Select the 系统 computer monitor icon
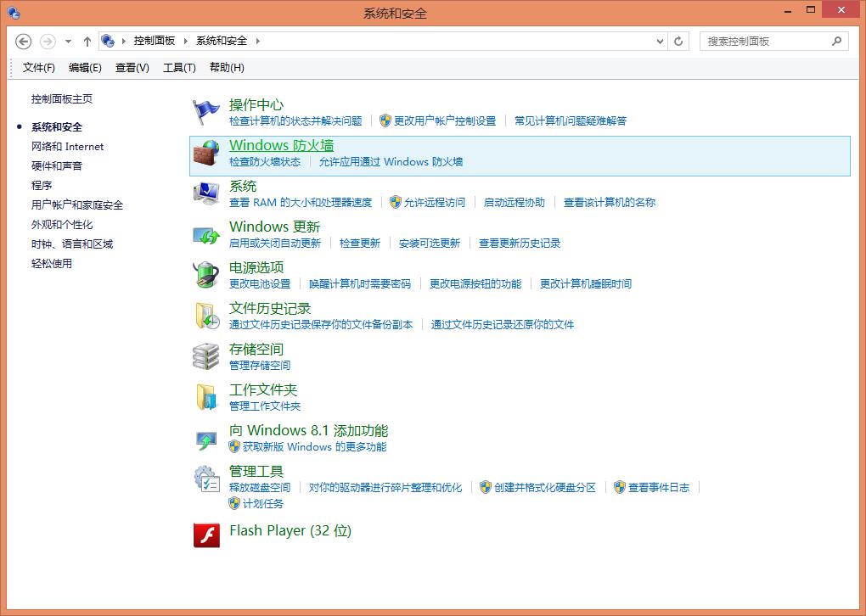Viewport: 866px width, 616px height. tap(205, 193)
